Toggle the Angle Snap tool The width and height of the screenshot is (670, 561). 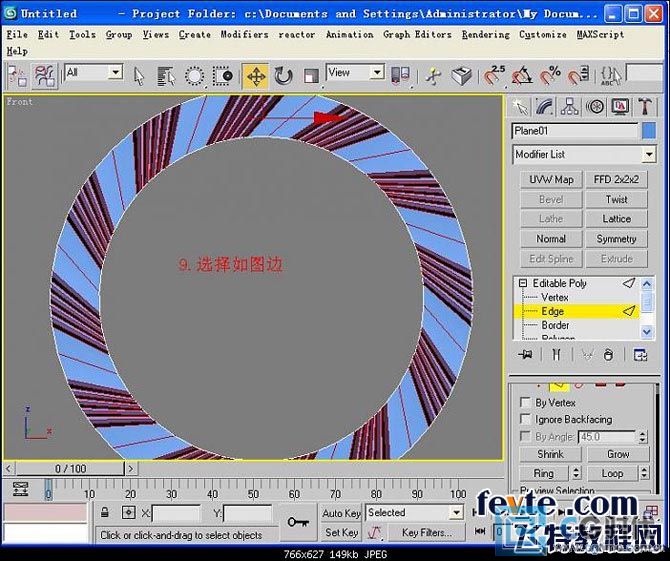pos(522,76)
